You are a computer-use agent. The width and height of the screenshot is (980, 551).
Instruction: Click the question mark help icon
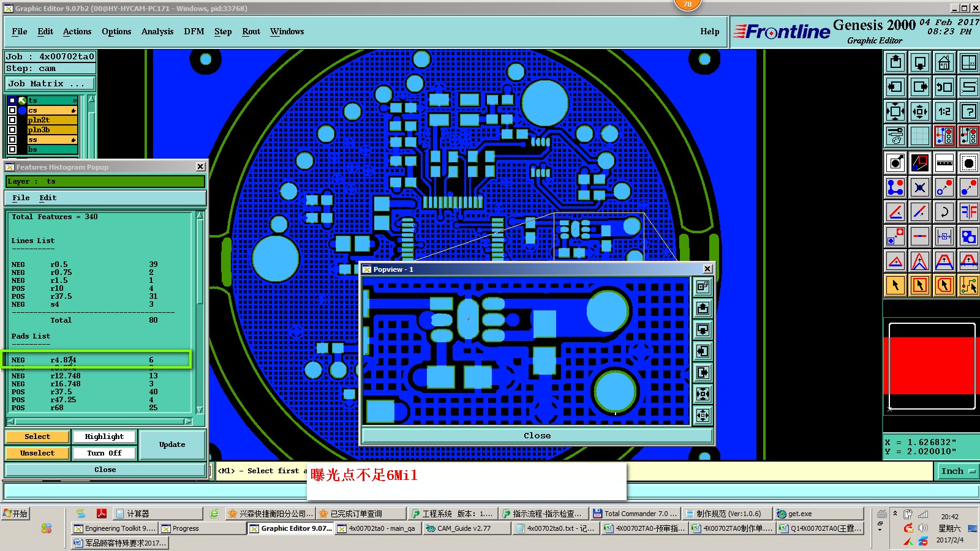click(x=969, y=111)
